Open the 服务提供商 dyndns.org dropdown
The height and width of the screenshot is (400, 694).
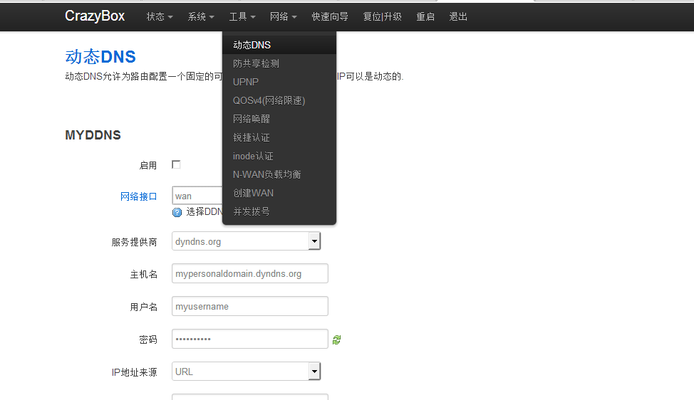(x=313, y=241)
